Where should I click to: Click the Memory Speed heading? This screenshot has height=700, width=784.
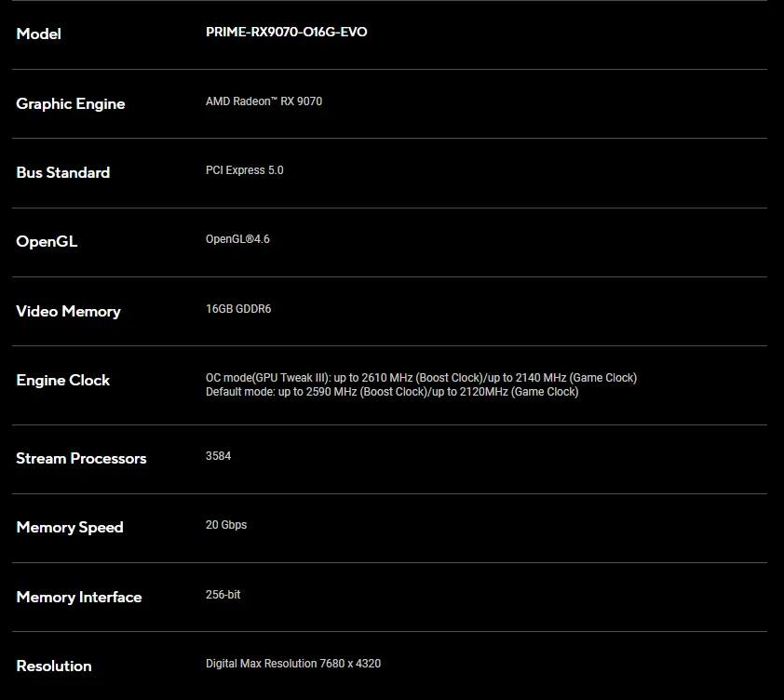pyautogui.click(x=69, y=527)
